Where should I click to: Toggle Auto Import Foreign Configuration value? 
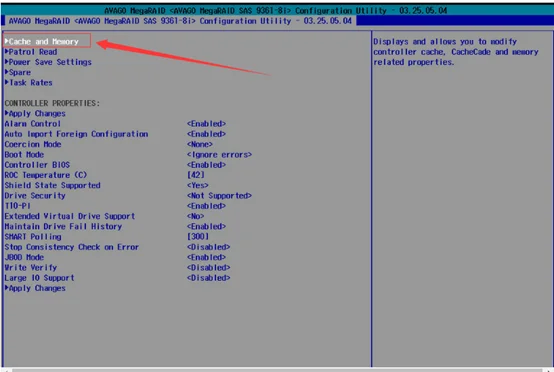coord(206,134)
